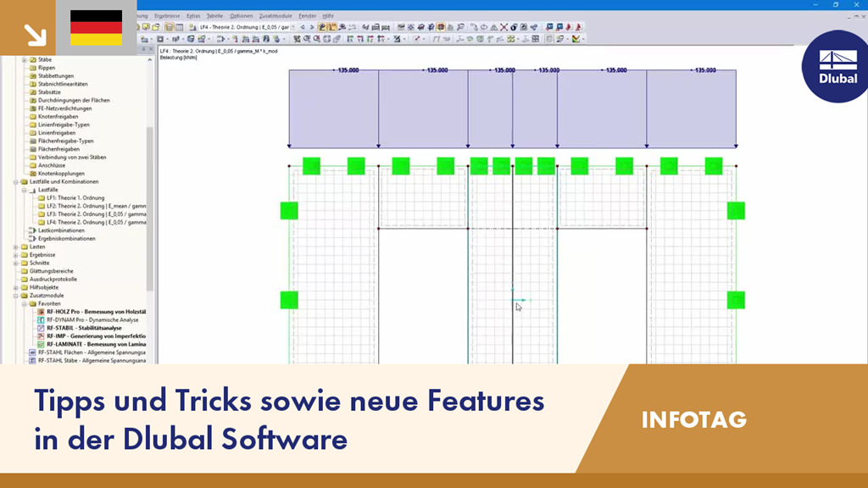This screenshot has height=488, width=868.
Task: Click the RF-STAHL Stäbe module icon
Action: click(x=32, y=361)
